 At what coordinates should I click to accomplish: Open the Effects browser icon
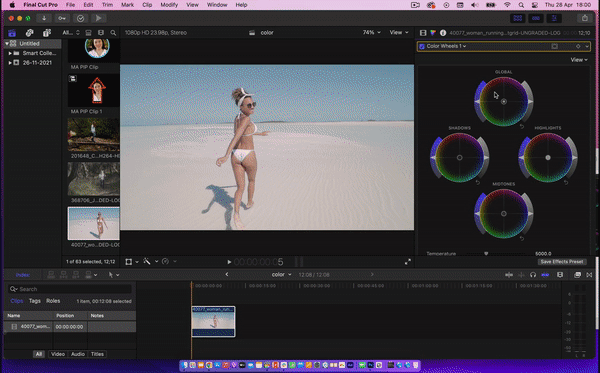(x=577, y=275)
